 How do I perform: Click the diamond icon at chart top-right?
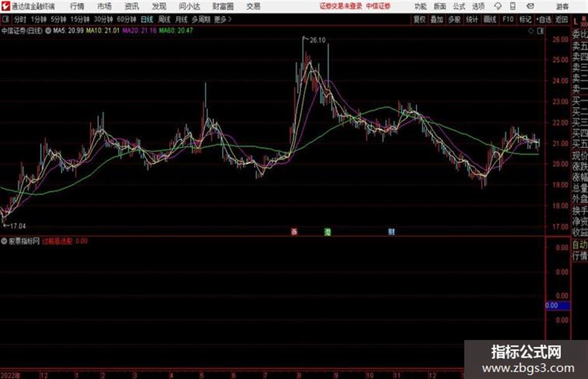(531, 31)
